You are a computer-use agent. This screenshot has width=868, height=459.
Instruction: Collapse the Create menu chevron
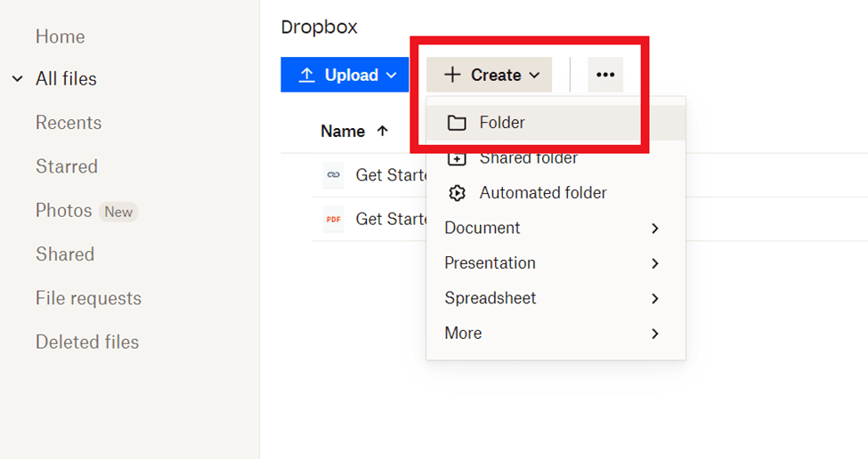[534, 76]
